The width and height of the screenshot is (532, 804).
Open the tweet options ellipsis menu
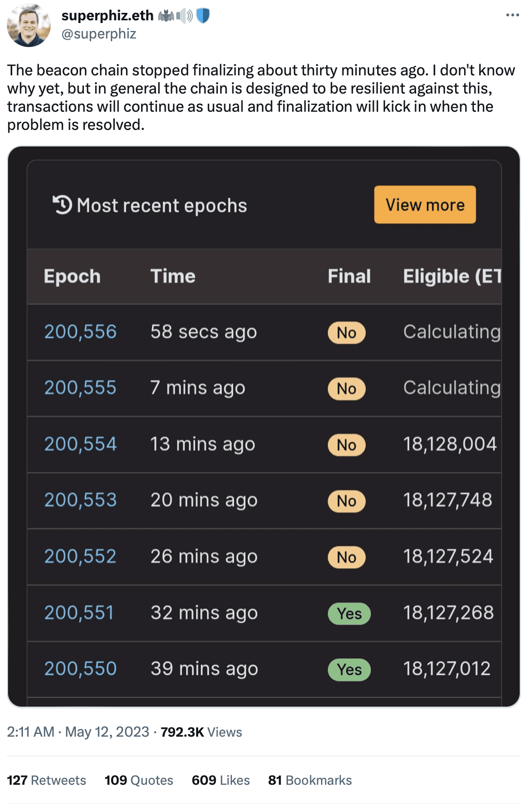tap(512, 16)
